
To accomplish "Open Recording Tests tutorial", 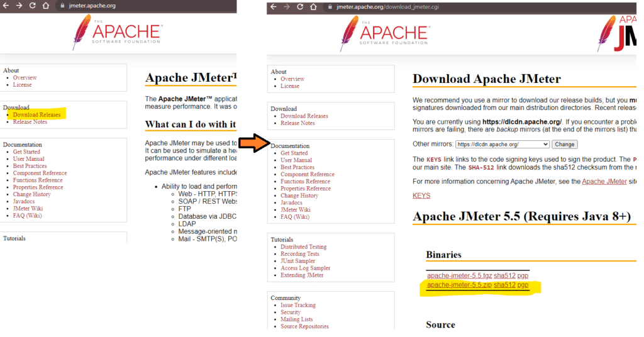I will [300, 253].
